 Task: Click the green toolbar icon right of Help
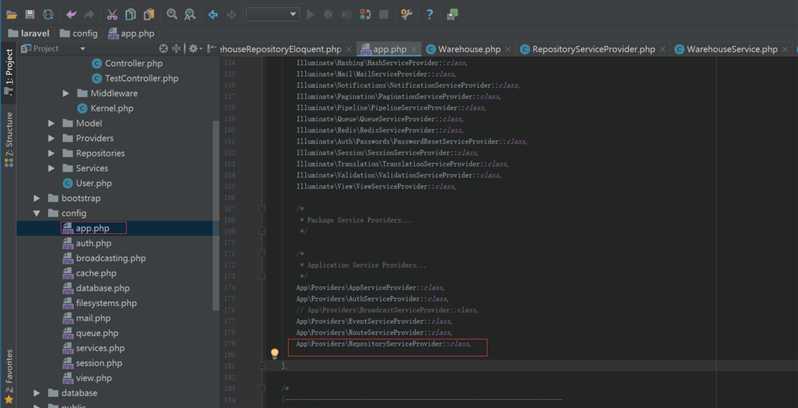point(452,14)
